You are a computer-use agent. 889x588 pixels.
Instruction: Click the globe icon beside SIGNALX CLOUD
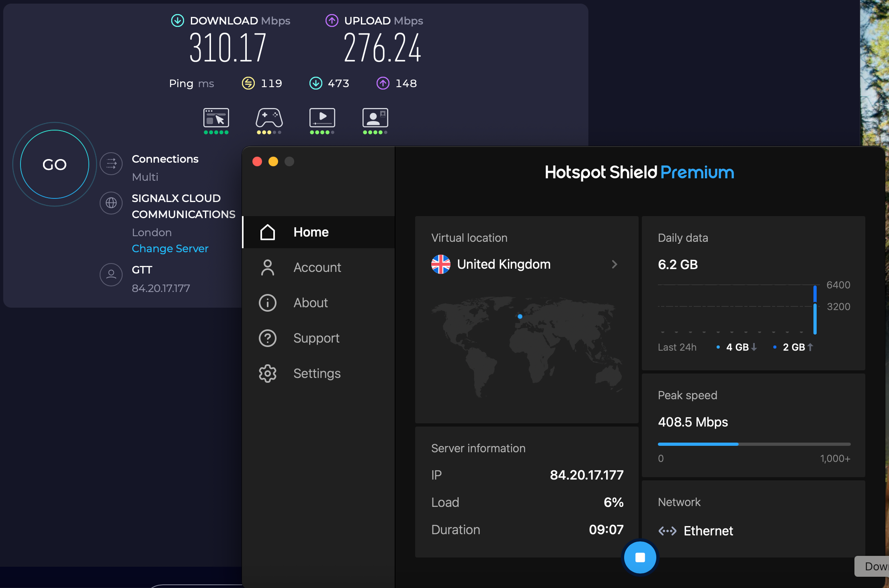click(111, 203)
